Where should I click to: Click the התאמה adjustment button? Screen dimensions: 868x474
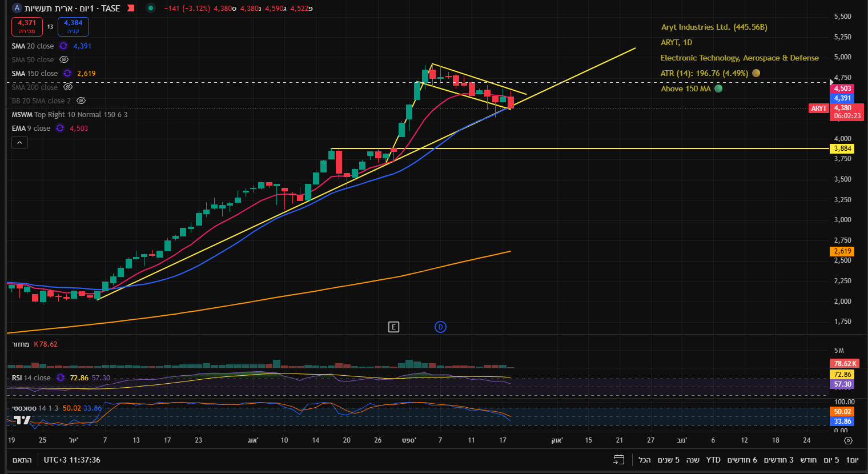click(22, 460)
